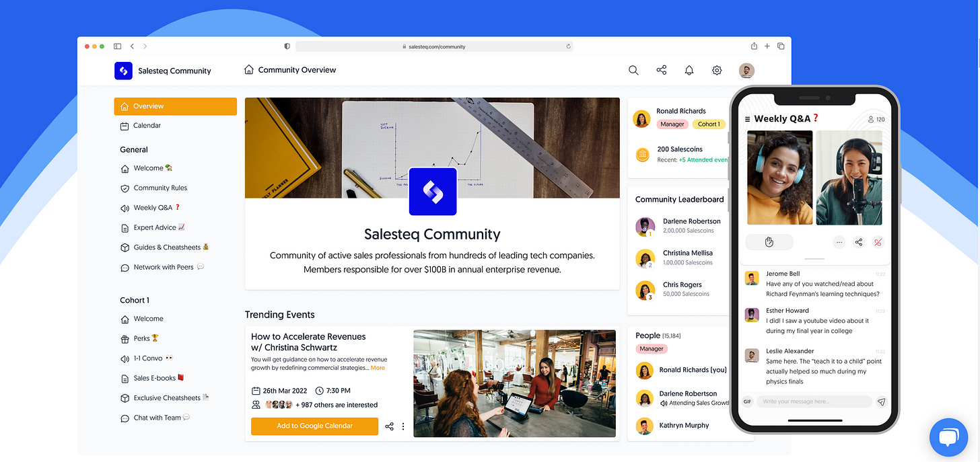
Task: Click the community cover banner image
Action: [x=432, y=148]
